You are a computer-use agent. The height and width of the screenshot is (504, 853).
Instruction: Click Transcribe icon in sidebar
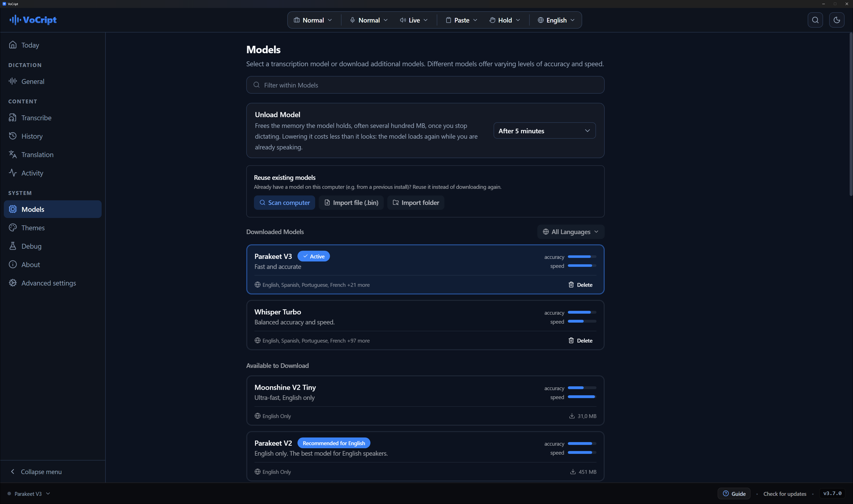tap(13, 117)
